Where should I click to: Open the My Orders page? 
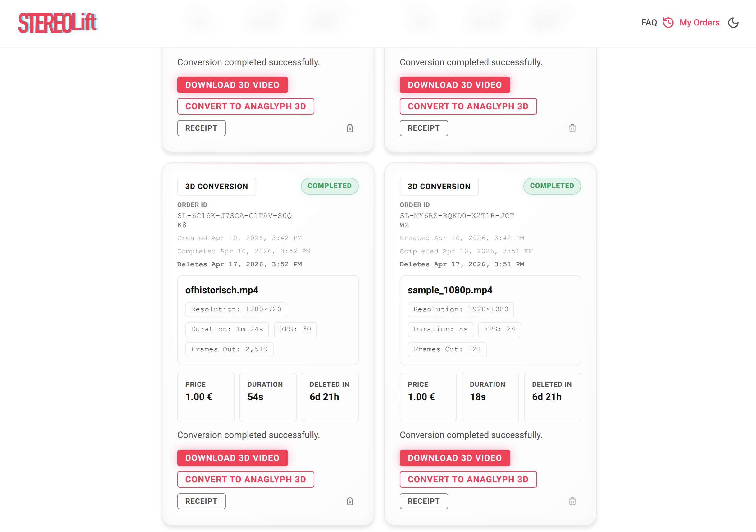[x=699, y=23]
